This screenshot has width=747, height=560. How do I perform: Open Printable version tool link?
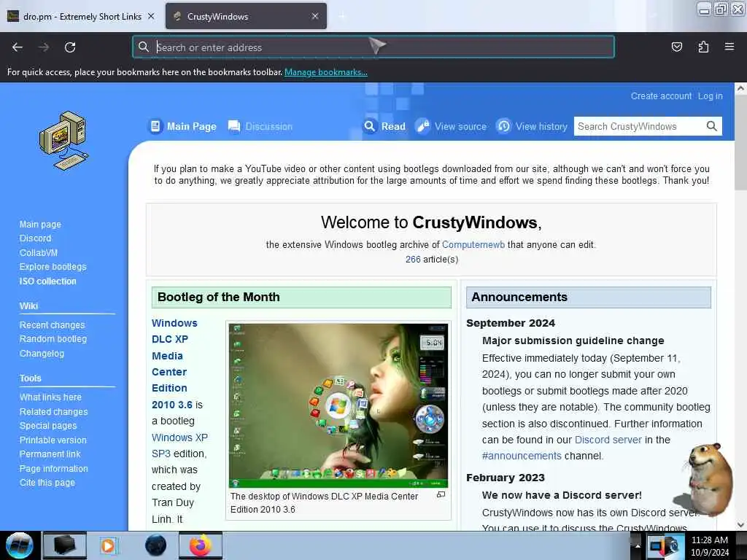[x=53, y=440]
